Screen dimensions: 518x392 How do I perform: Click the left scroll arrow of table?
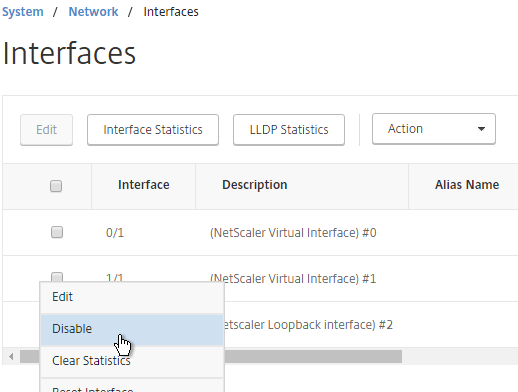tap(11, 356)
